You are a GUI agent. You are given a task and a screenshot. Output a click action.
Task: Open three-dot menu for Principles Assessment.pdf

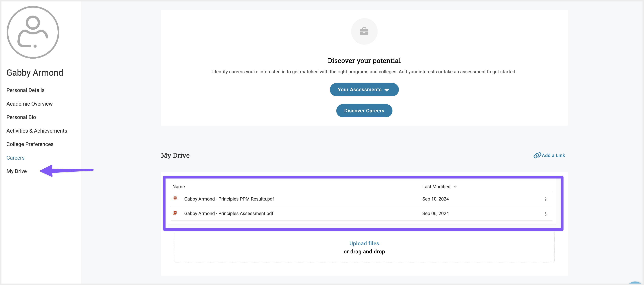pos(545,214)
